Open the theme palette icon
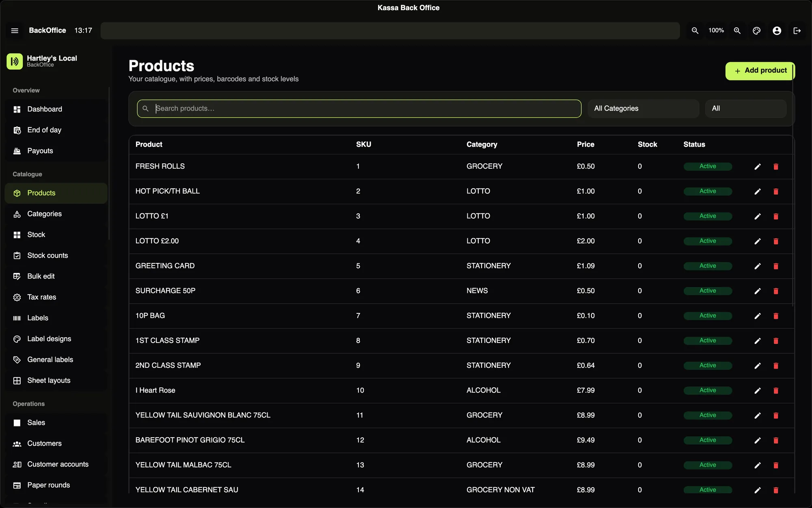Image resolution: width=812 pixels, height=508 pixels. pos(757,30)
